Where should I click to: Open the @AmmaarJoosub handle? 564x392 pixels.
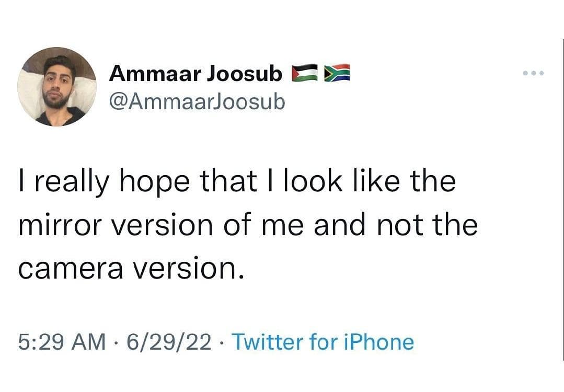(197, 101)
